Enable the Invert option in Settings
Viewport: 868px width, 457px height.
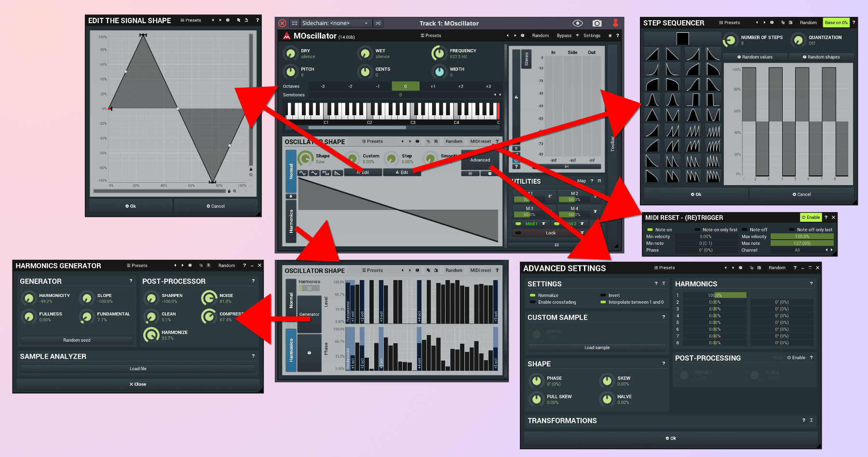[603, 296]
